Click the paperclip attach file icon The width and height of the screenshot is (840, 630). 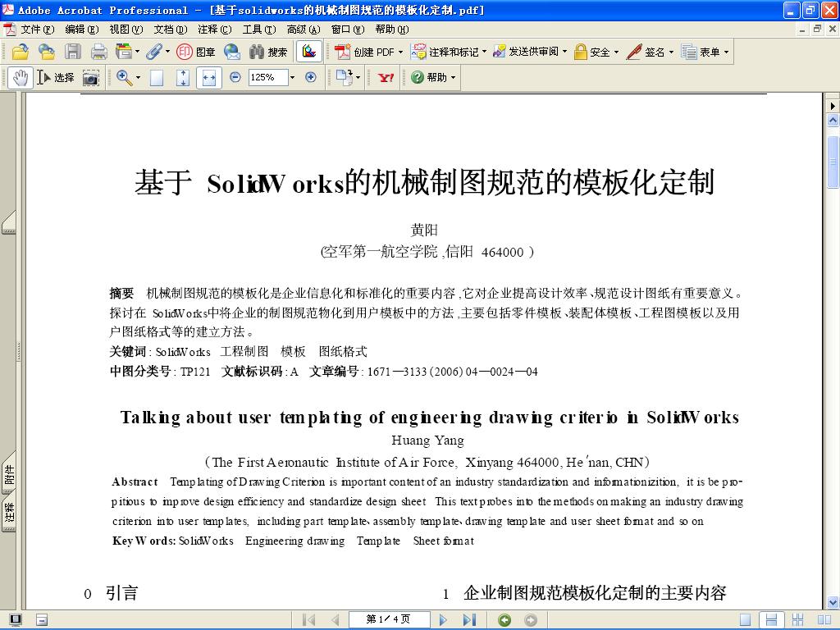coord(153,52)
